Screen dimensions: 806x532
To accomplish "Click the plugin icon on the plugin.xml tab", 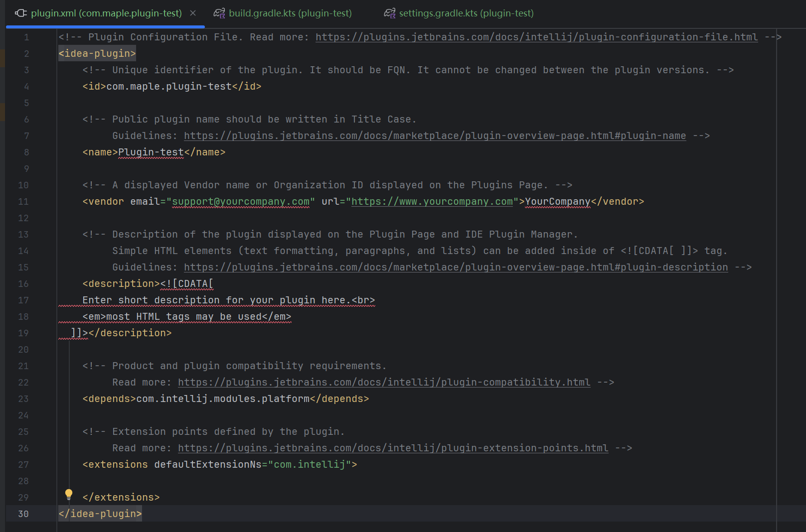I will pos(20,13).
